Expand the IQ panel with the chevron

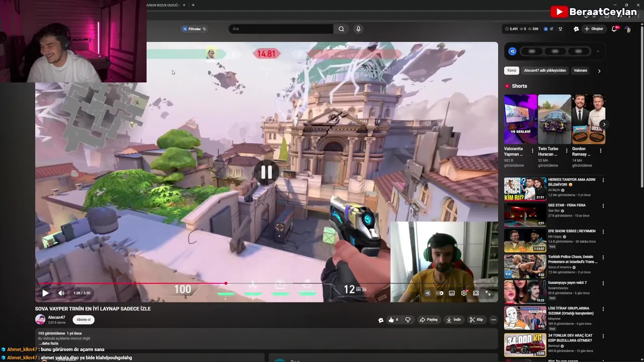pos(598,51)
